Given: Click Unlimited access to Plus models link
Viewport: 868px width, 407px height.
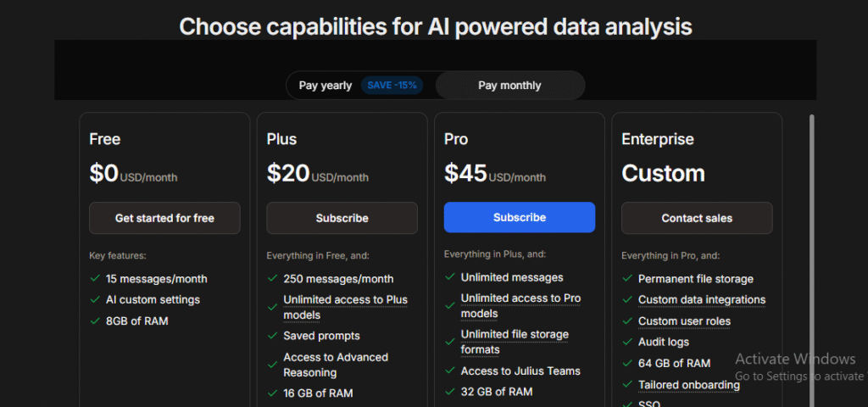Looking at the screenshot, I should [345, 307].
